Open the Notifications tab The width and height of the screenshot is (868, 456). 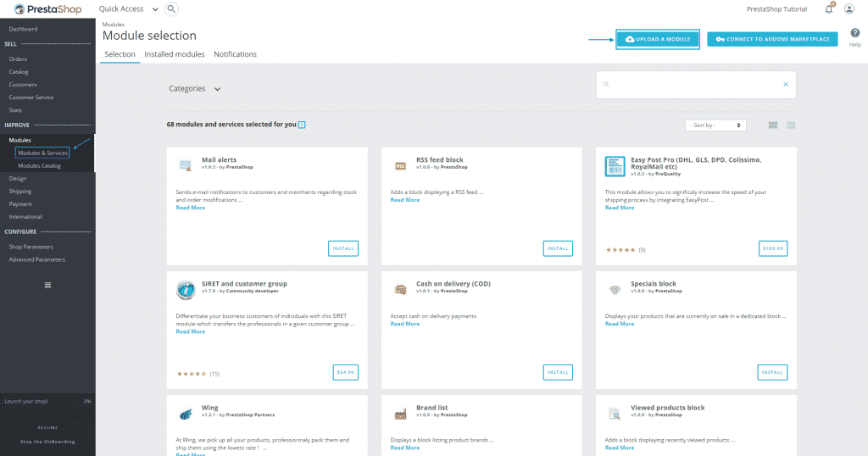point(235,54)
